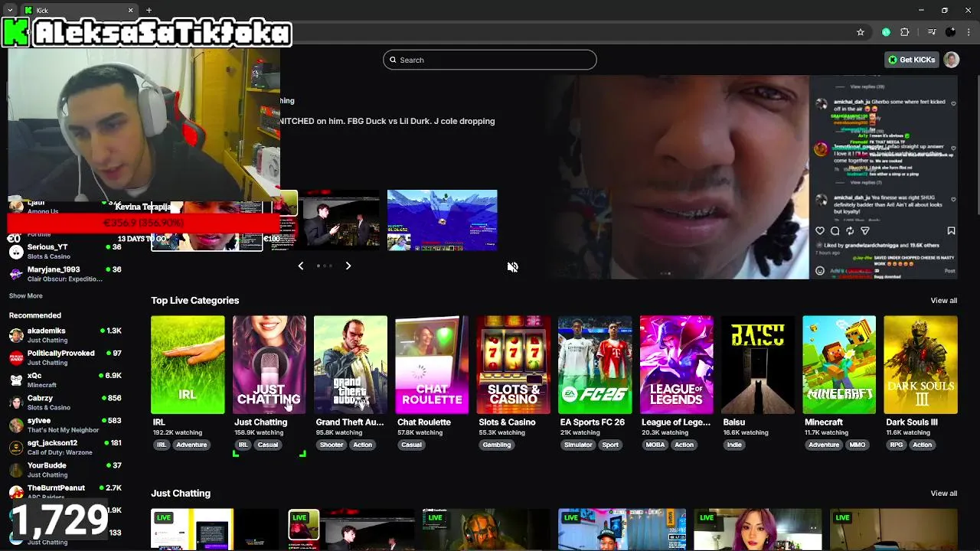Open the browser media controls icon
The image size is (980, 551).
coord(931,32)
